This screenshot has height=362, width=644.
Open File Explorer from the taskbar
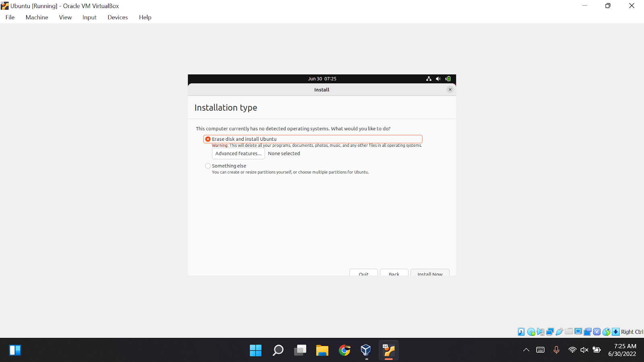click(x=322, y=350)
